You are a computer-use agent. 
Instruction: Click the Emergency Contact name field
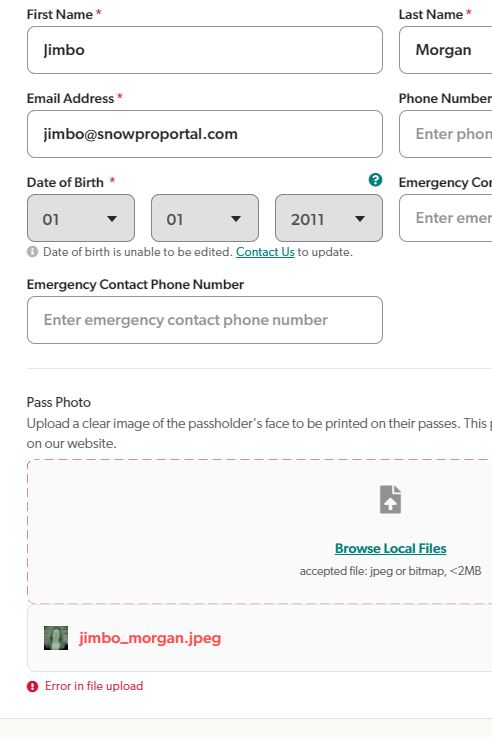pos(445,218)
